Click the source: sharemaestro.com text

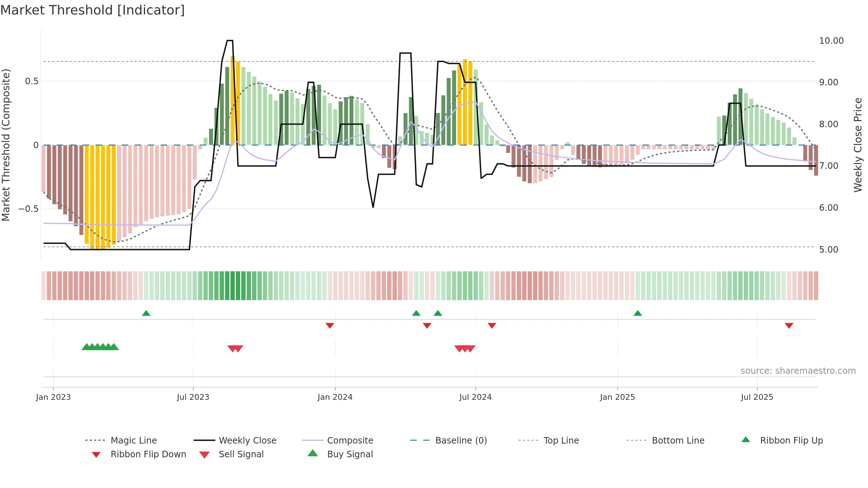(798, 371)
